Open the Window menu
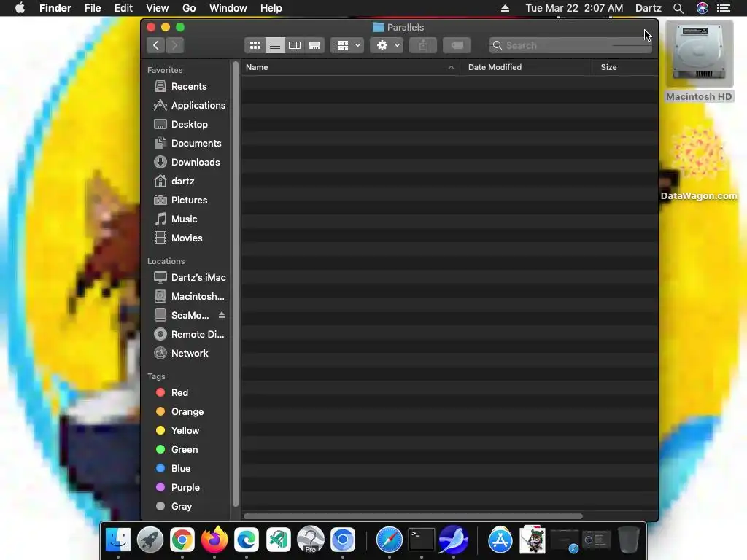The image size is (747, 560). pyautogui.click(x=228, y=8)
